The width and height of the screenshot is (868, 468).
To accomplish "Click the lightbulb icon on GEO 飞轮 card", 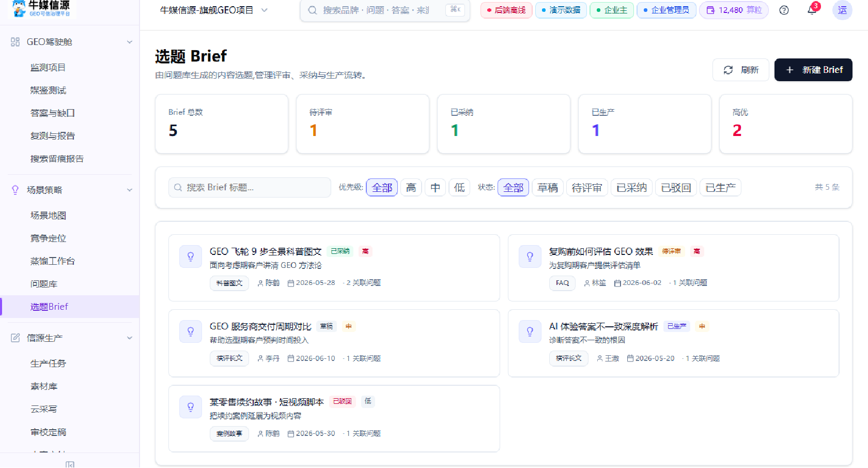I will click(191, 256).
